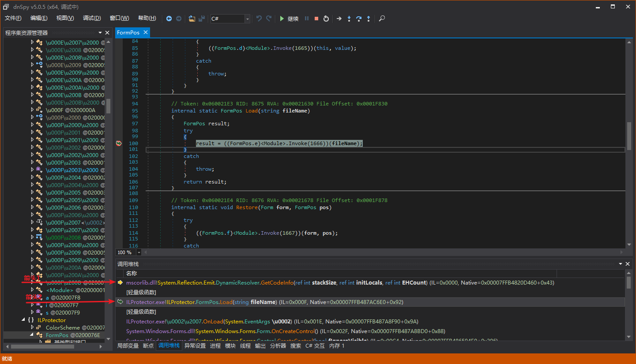Pause execution with the Break All button
The height and width of the screenshot is (364, 636).
(307, 19)
